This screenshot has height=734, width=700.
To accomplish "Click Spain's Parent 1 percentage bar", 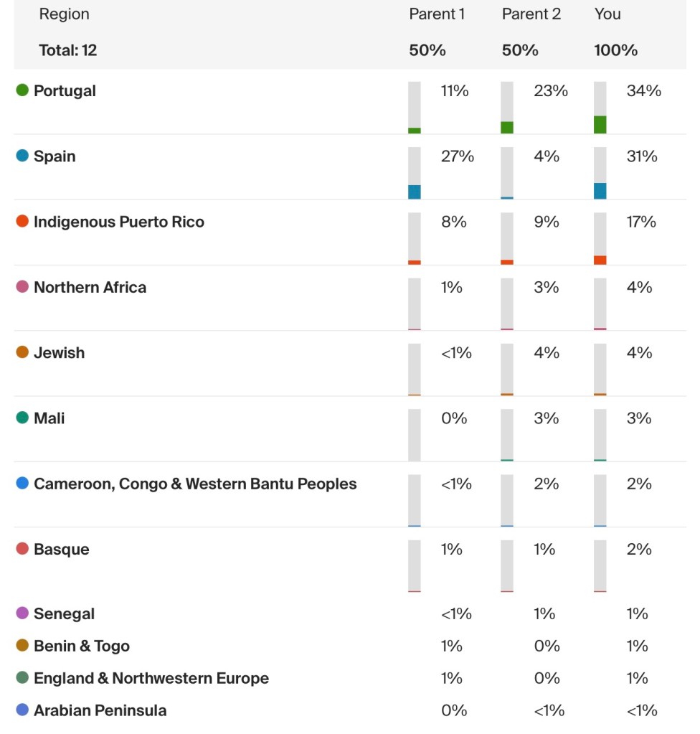I will click(415, 173).
